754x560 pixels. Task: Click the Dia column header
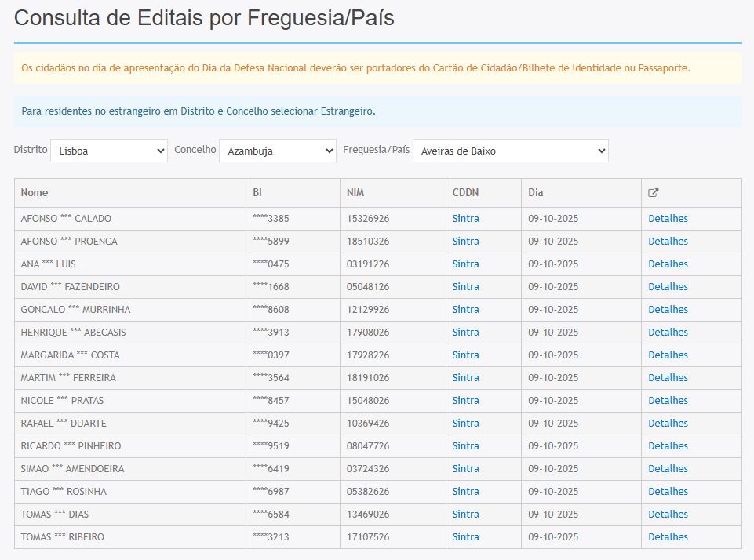(x=535, y=193)
